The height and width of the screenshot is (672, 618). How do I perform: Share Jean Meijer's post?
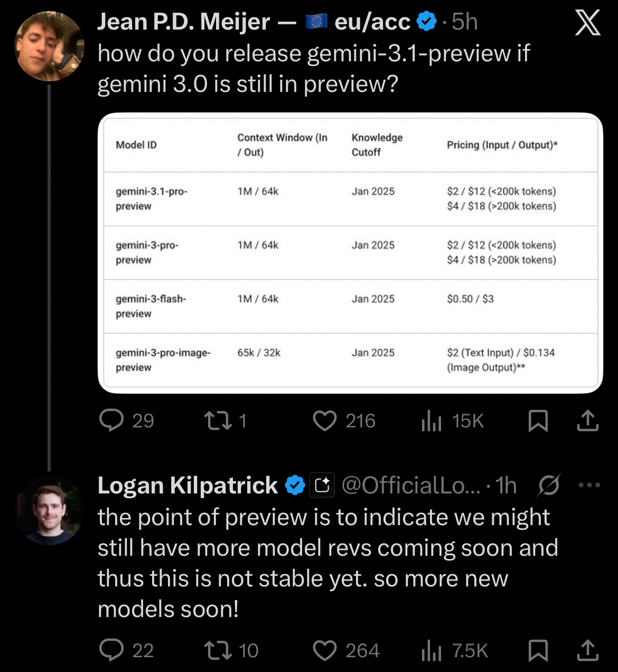587,421
